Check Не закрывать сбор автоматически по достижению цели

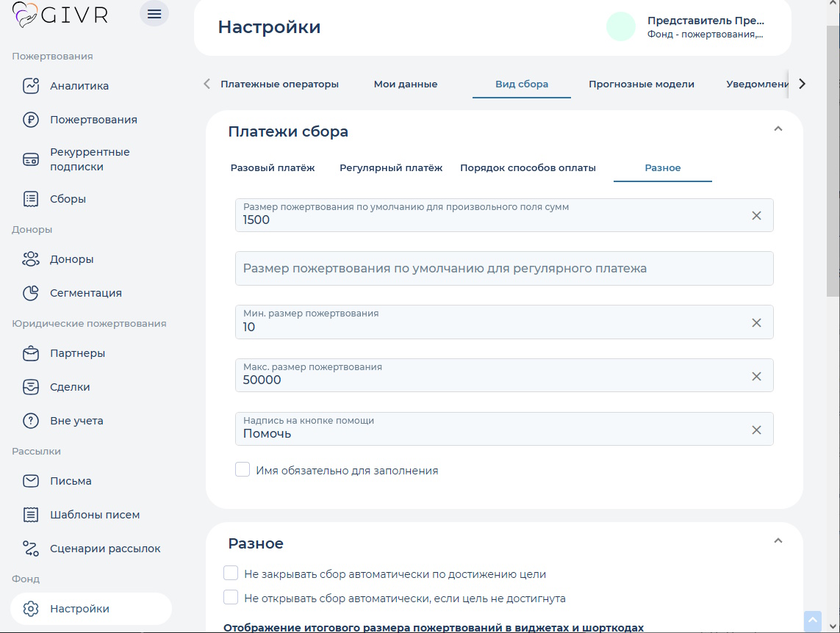click(231, 573)
